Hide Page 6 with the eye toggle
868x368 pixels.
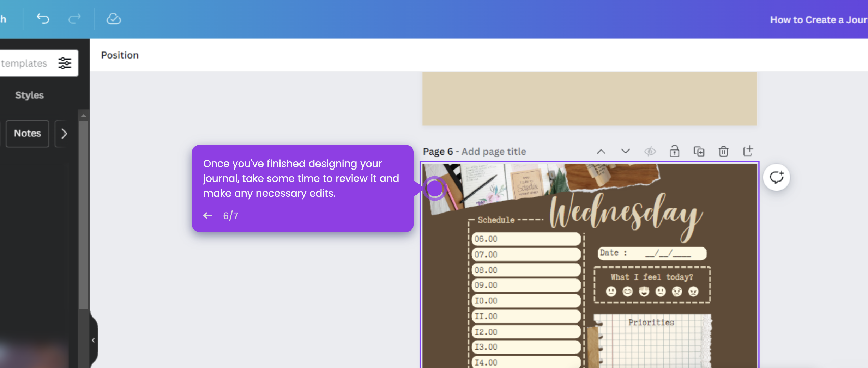pos(650,151)
